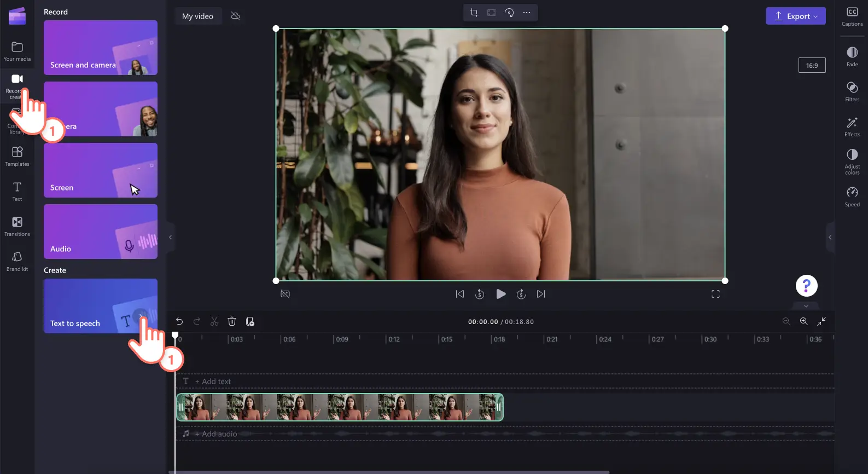This screenshot has height=474, width=868.
Task: Redo the last action
Action: coord(197,321)
